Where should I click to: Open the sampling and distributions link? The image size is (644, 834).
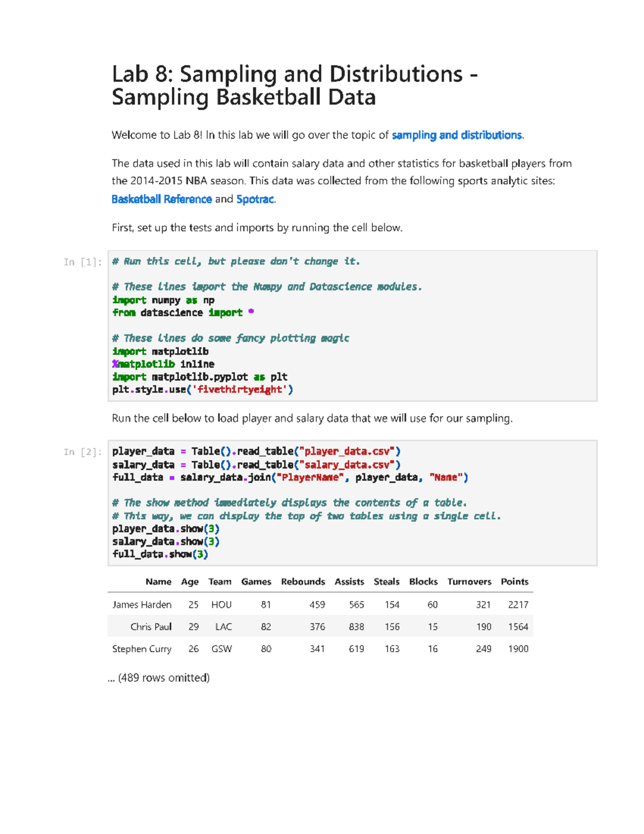(457, 135)
